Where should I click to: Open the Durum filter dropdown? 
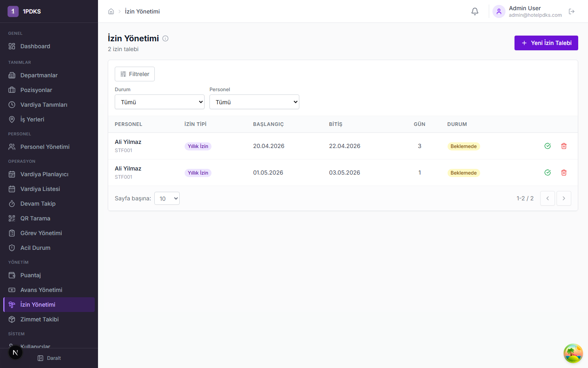[x=160, y=102]
